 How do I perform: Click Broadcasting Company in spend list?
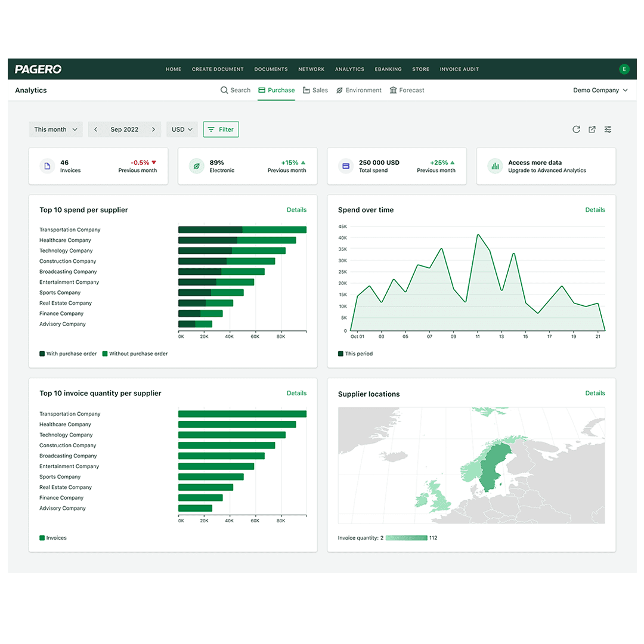pos(68,271)
